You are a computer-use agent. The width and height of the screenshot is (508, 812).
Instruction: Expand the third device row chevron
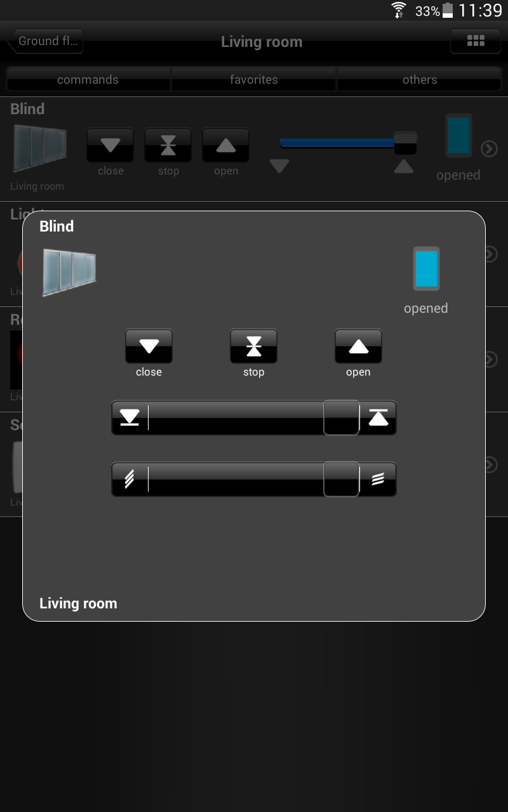(490, 360)
